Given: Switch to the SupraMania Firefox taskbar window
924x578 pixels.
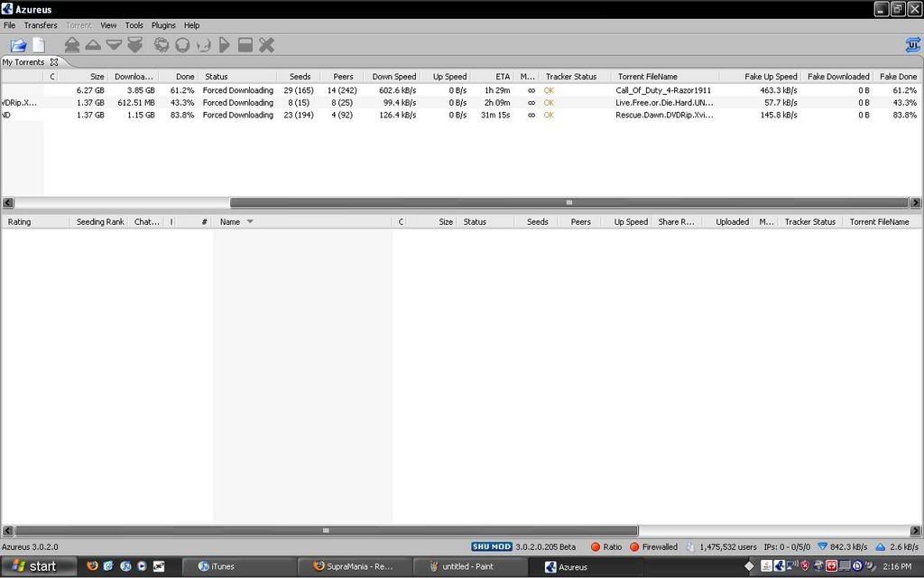Looking at the screenshot, I should 354,566.
